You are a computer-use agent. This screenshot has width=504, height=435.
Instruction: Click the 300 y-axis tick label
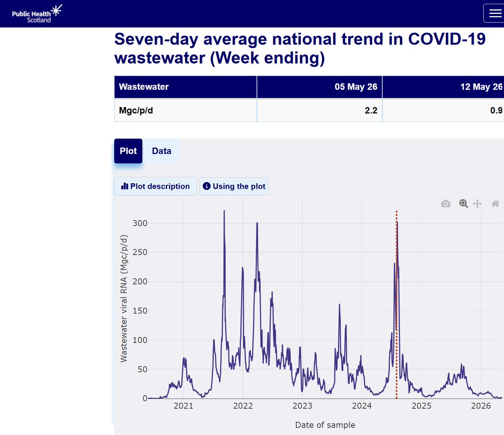click(140, 223)
